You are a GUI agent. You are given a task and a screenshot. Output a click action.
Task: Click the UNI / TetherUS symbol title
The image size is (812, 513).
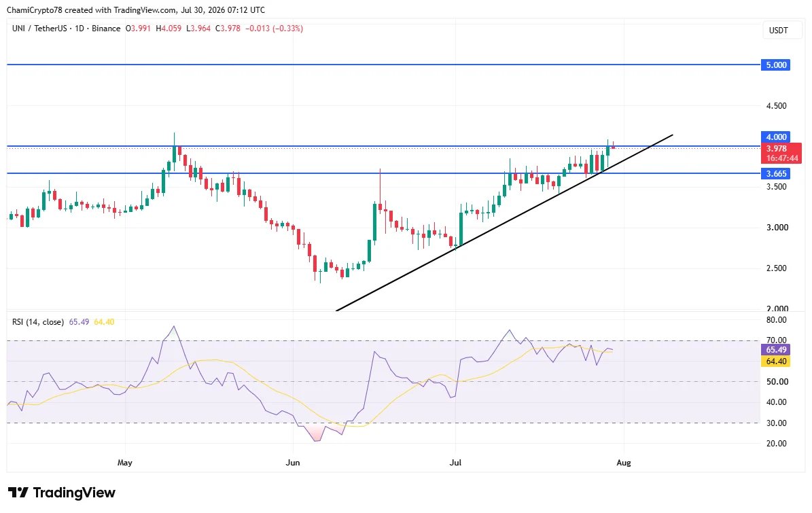pyautogui.click(x=39, y=29)
